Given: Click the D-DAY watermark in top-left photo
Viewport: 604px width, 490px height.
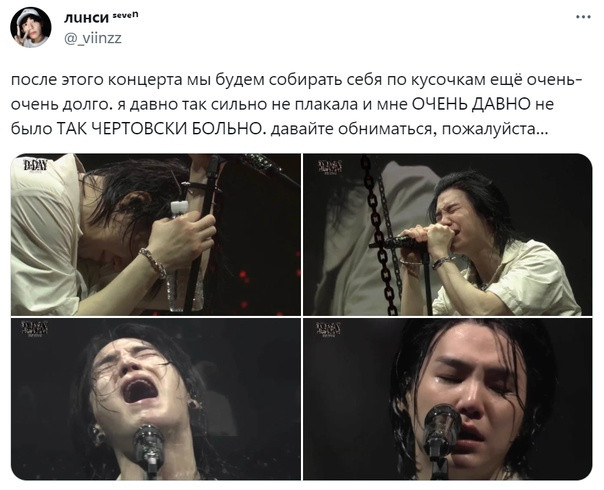Looking at the screenshot, I should pyautogui.click(x=35, y=166).
